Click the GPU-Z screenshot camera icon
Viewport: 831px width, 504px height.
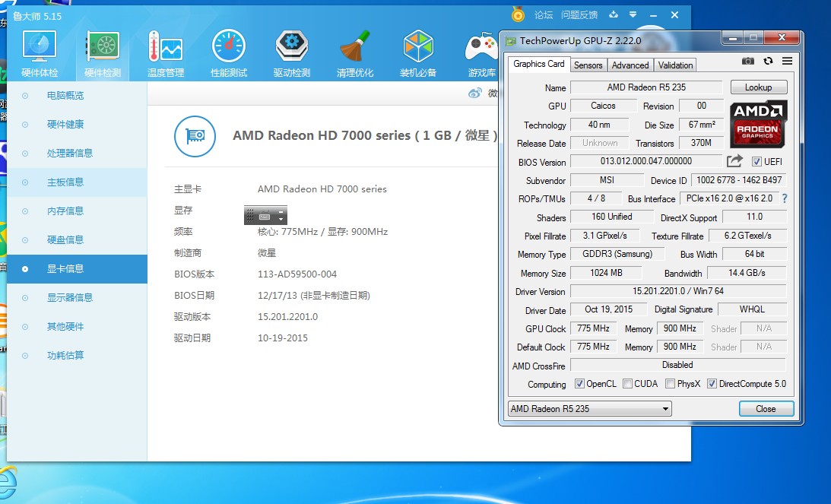[748, 61]
